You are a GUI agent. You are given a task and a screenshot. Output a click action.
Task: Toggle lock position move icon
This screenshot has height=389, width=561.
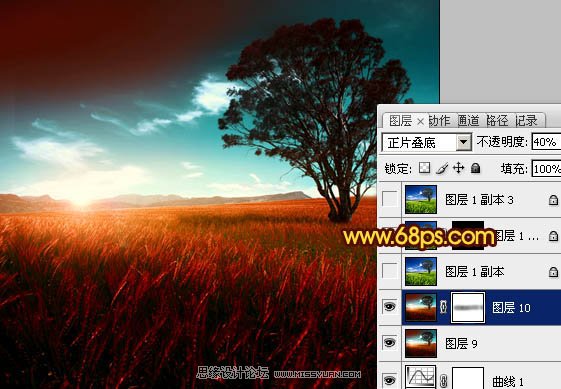(x=459, y=168)
